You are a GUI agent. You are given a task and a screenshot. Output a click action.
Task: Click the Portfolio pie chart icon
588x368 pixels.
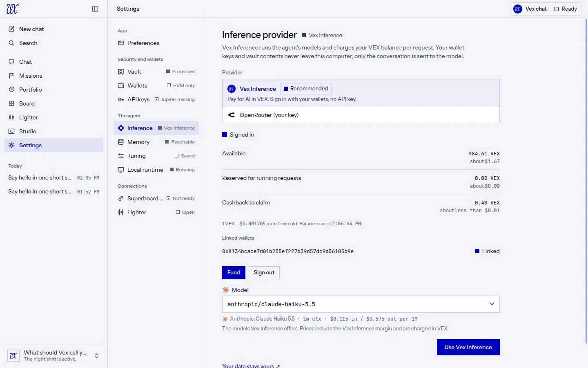(x=11, y=90)
